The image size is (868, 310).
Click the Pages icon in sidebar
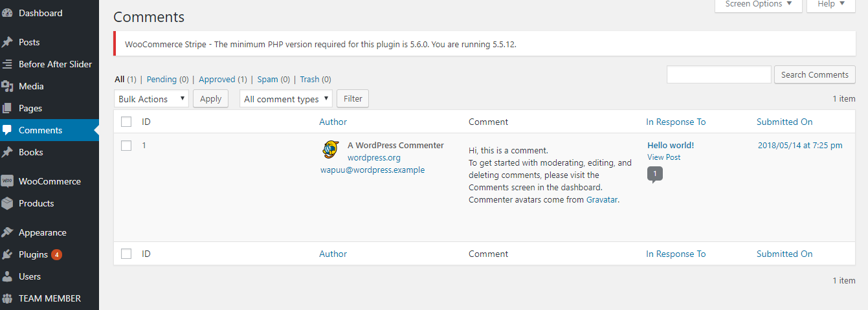(x=7, y=108)
